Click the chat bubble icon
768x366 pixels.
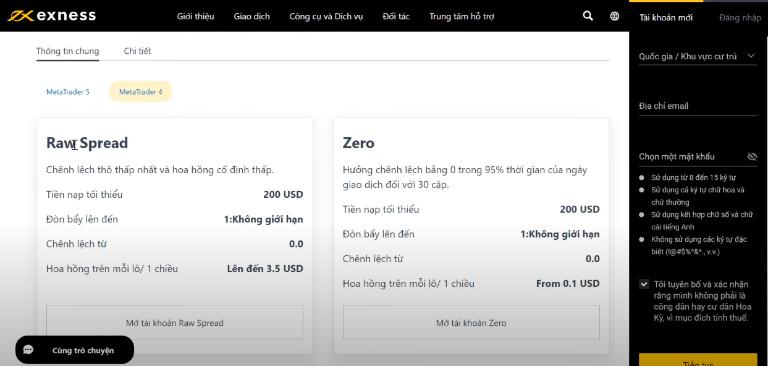point(28,350)
